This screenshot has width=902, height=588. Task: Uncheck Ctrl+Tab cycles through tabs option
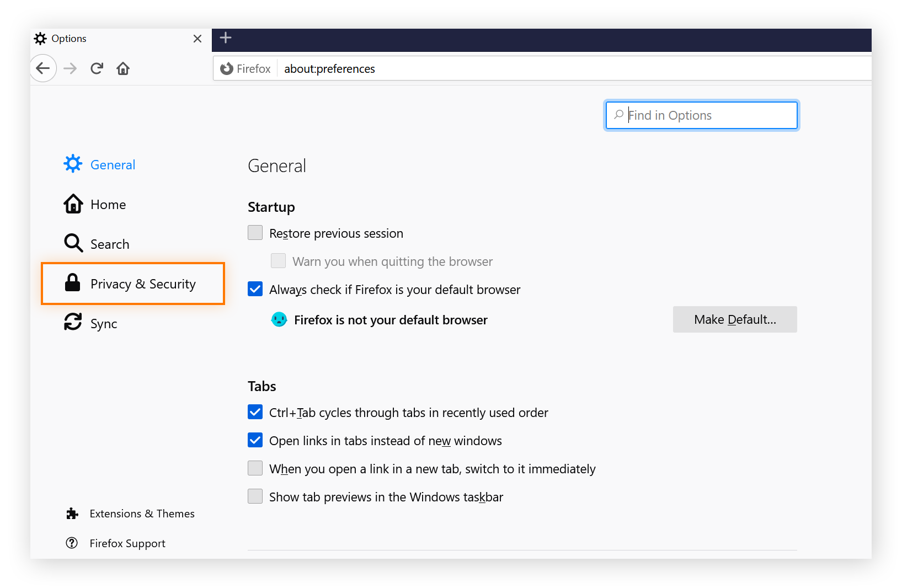pyautogui.click(x=255, y=412)
